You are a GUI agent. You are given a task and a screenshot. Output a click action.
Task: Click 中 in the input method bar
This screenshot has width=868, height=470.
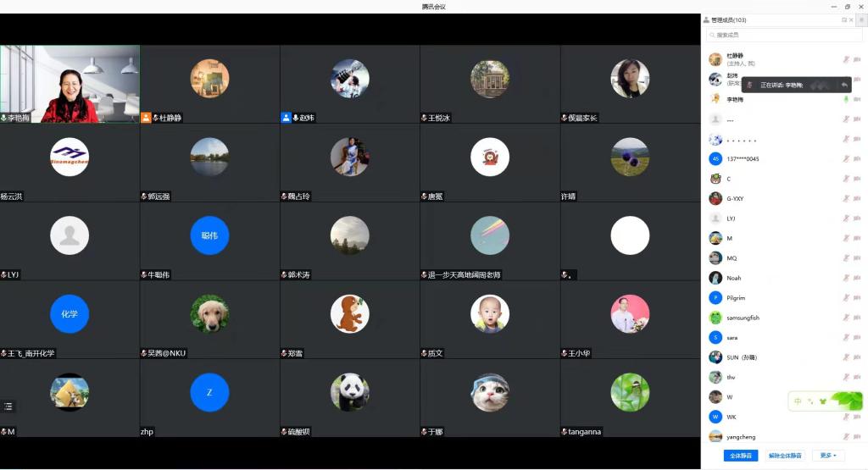click(798, 401)
